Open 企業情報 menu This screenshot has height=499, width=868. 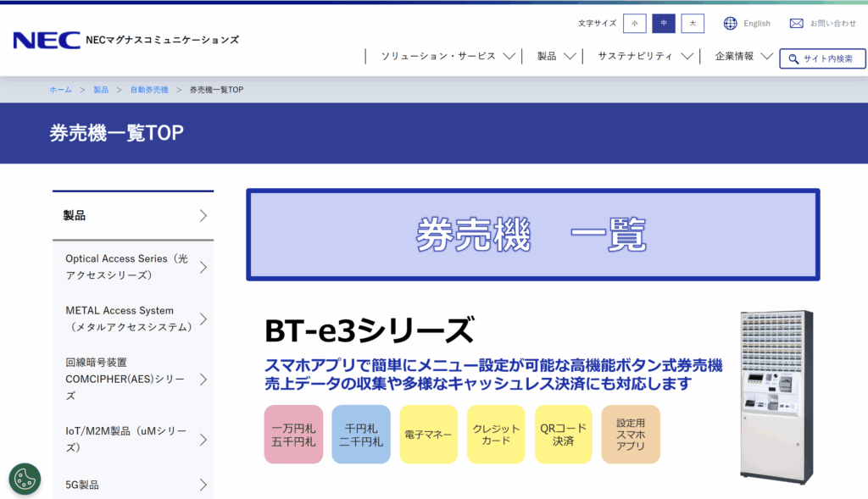click(734, 56)
